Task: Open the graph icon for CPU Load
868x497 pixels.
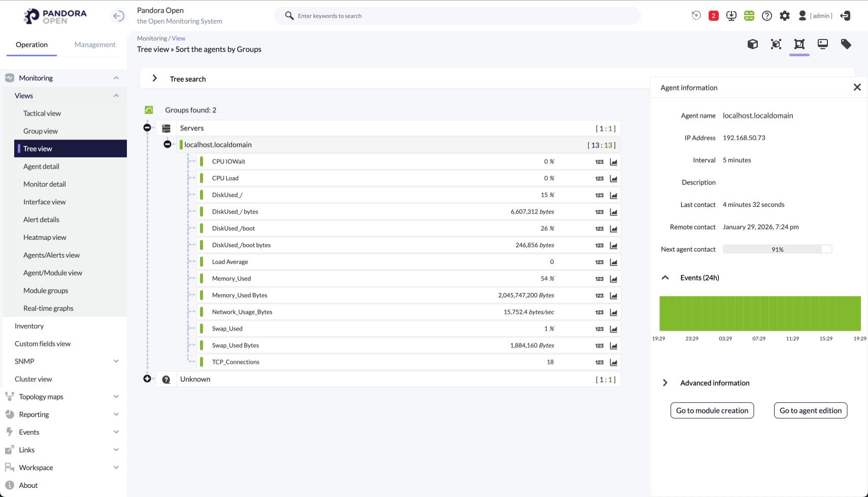Action: point(613,179)
